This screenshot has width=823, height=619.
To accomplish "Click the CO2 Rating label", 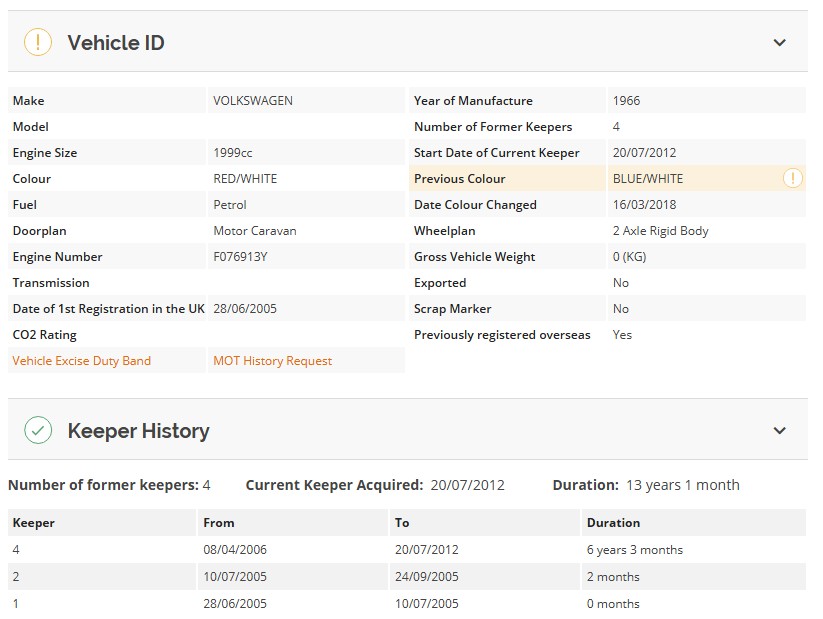I will pos(45,335).
